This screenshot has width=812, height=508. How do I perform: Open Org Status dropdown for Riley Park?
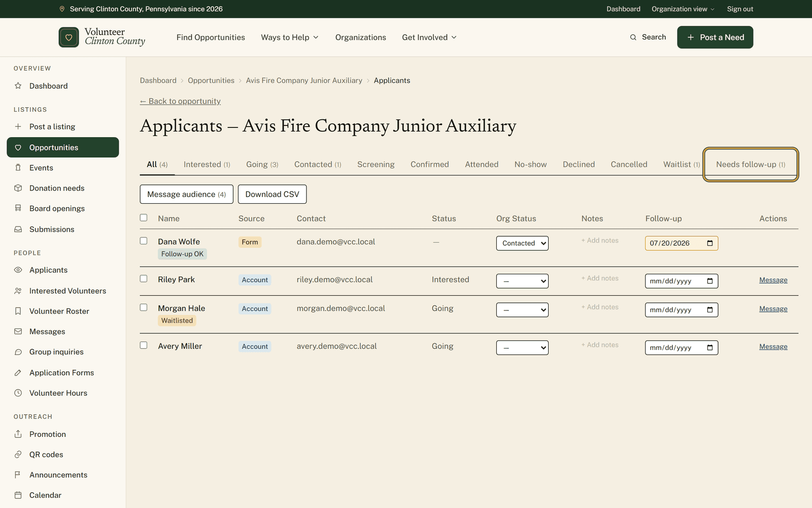(x=522, y=281)
